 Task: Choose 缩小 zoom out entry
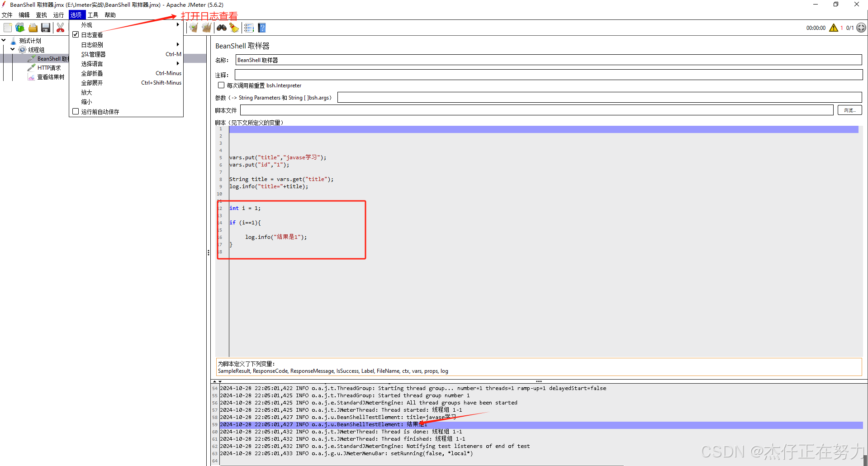(x=126, y=102)
